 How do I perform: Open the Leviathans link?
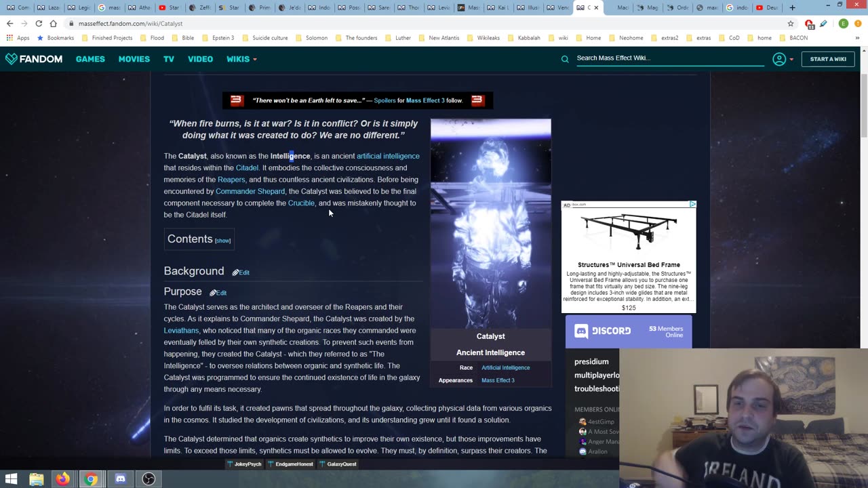(181, 331)
